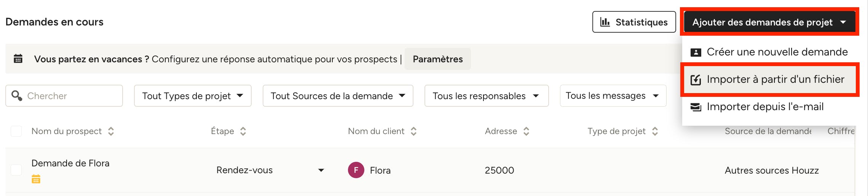Open Tous les responsables dropdown

[487, 96]
